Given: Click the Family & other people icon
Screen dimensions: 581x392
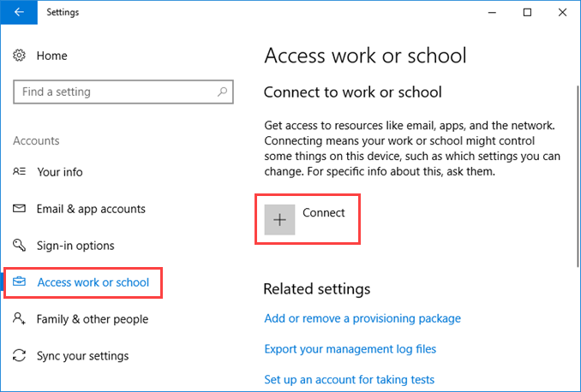Looking at the screenshot, I should click(x=20, y=319).
